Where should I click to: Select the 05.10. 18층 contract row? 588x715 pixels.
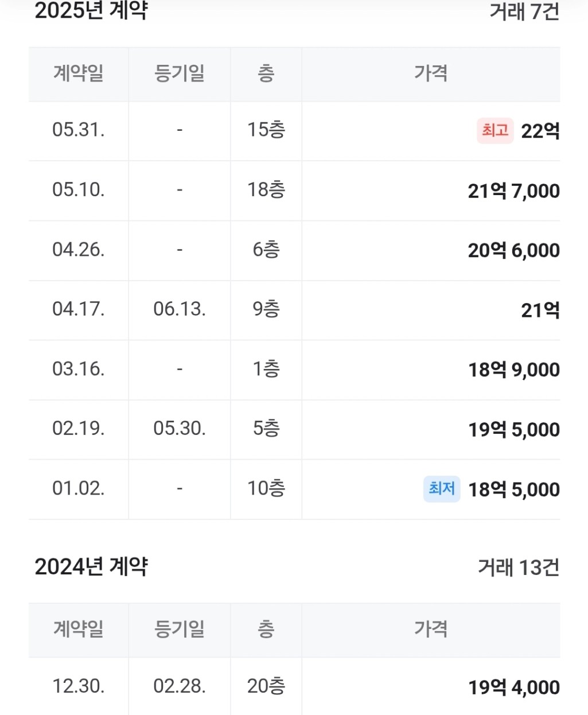click(x=294, y=191)
